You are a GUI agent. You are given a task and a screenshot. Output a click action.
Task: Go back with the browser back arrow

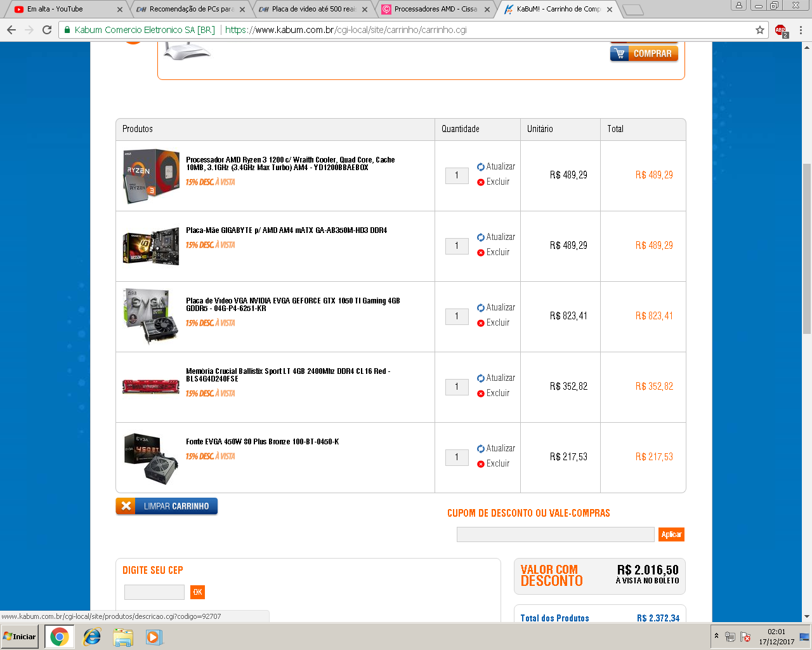(x=11, y=30)
